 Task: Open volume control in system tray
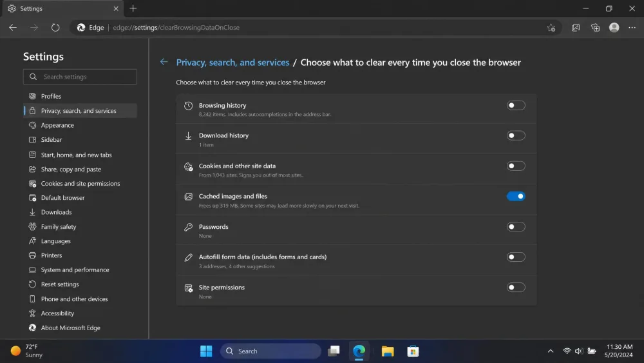tap(578, 351)
